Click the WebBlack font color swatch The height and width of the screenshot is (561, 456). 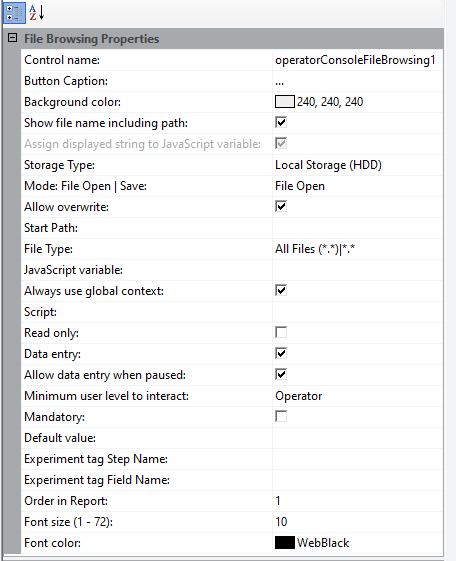point(285,543)
